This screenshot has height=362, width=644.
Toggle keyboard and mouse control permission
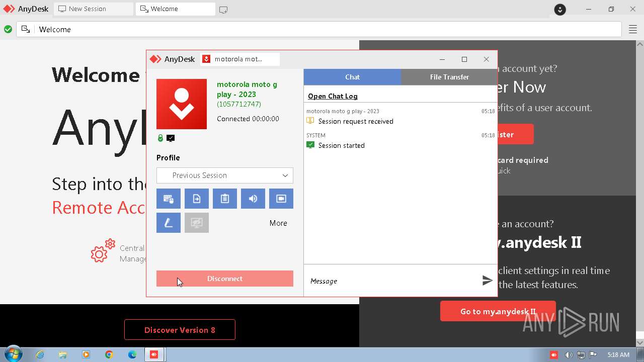169,199
